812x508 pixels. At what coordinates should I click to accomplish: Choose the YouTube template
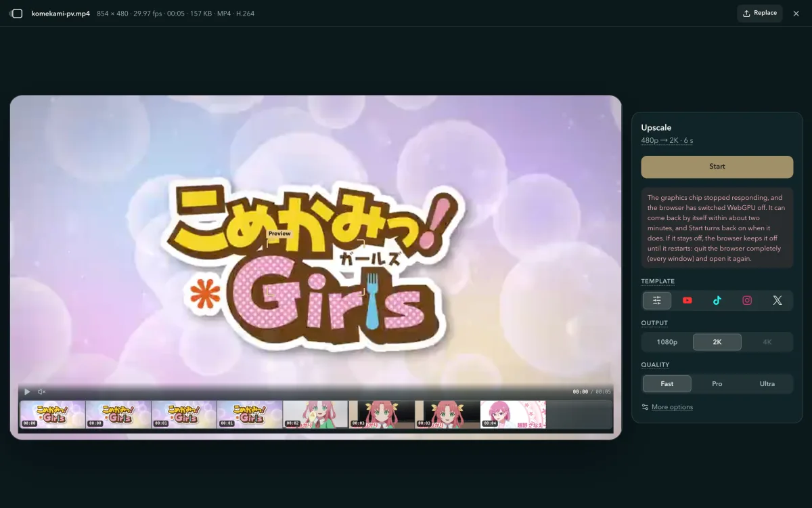(687, 301)
